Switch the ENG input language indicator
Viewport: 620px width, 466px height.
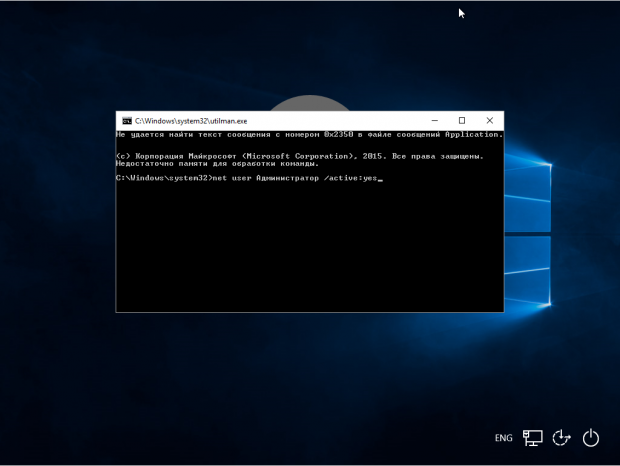[503, 438]
